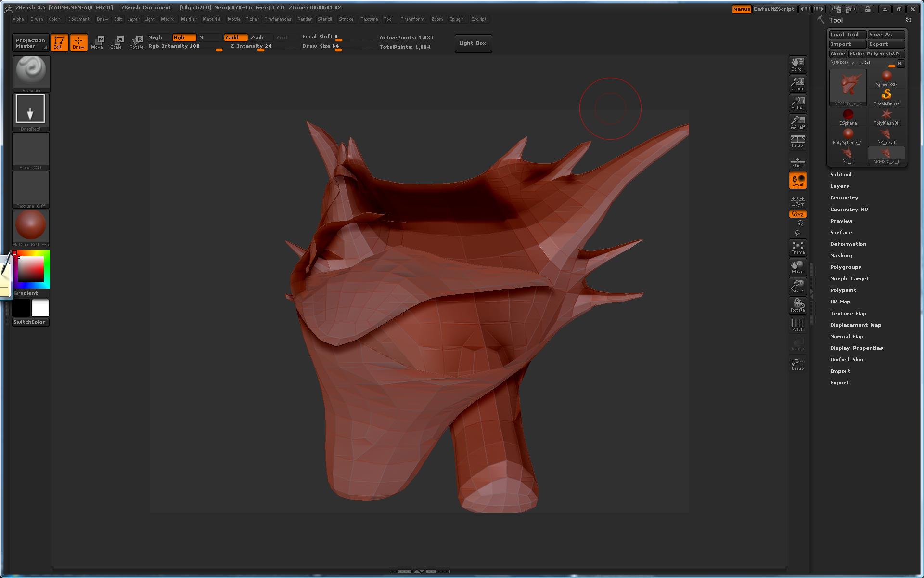This screenshot has height=578, width=924.
Task: Enable Zsub sculpt mode
Action: (257, 37)
